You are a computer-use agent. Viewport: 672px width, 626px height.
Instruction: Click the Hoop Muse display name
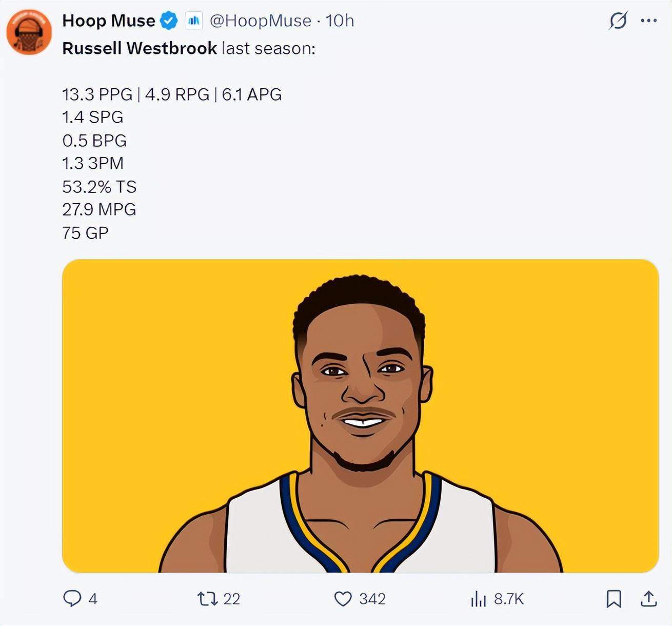pos(108,21)
